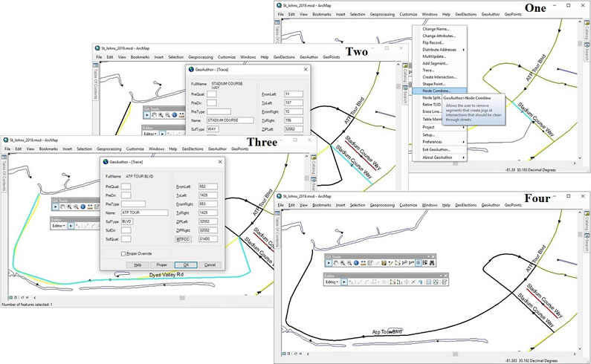Open the Editor dropdown in window Three

pyautogui.click(x=59, y=227)
